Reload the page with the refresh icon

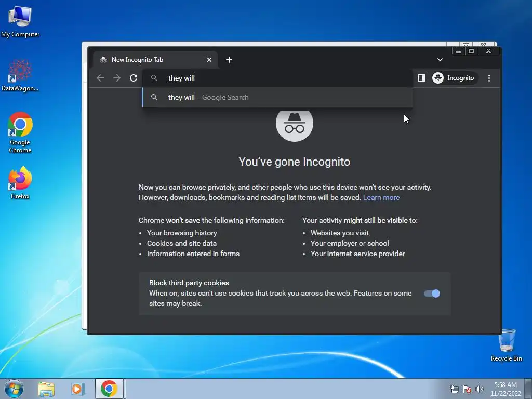point(134,78)
